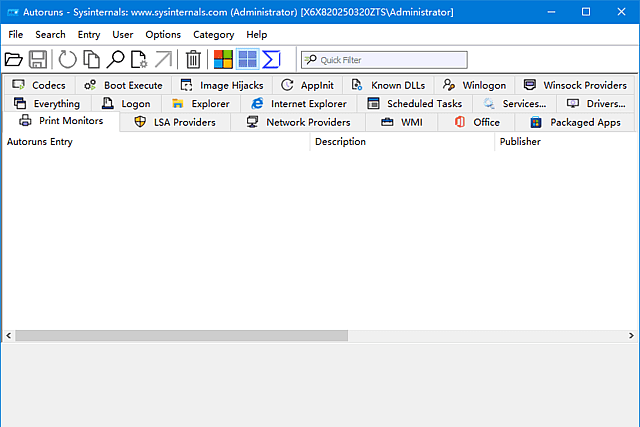
Task: Switch to the Network Providers tab
Action: point(298,122)
